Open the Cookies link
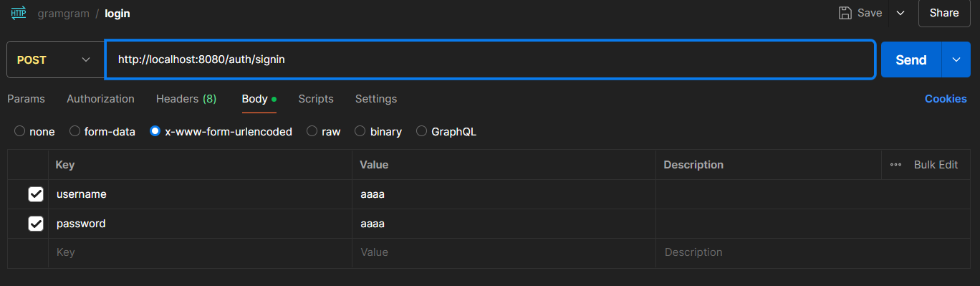Screen dimensions: 980x286 [946, 99]
